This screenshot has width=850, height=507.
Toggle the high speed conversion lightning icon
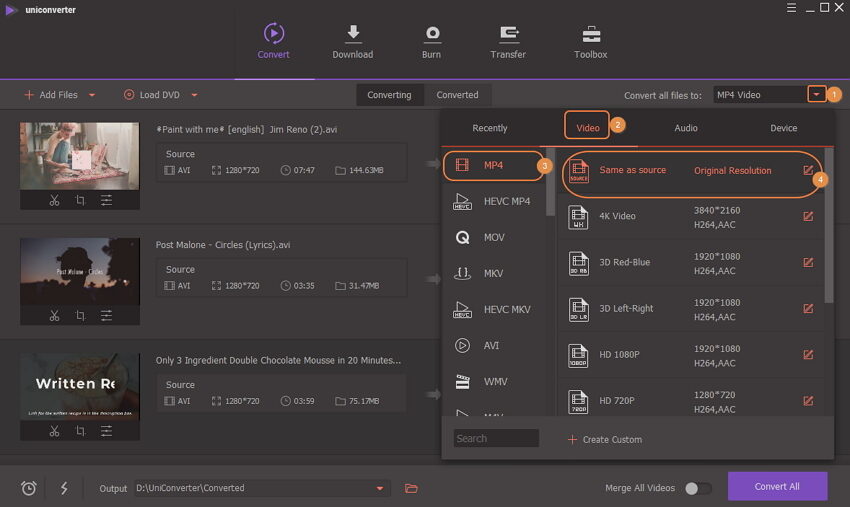click(x=64, y=488)
